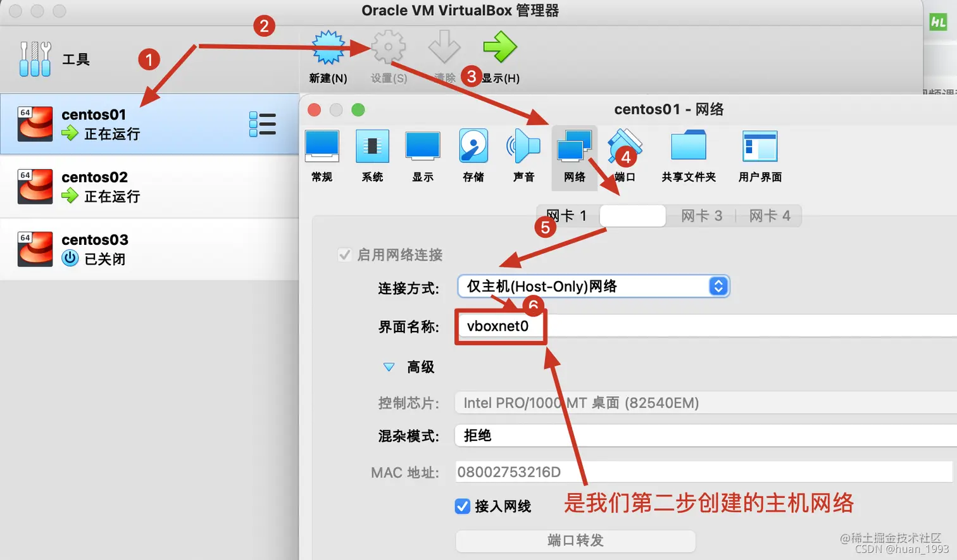
Task: Open the 声音 audio speaker icon
Action: [x=523, y=147]
